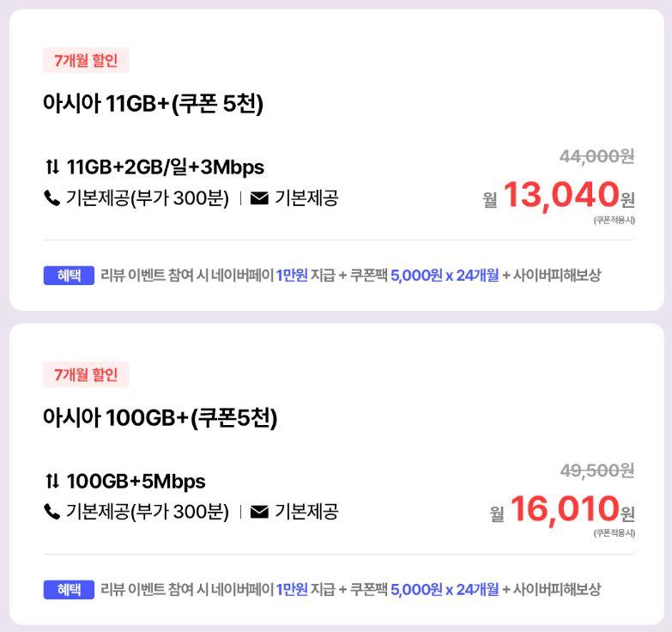
Task: Click the 혜택 badge on the 11GB plan
Action: 69,276
